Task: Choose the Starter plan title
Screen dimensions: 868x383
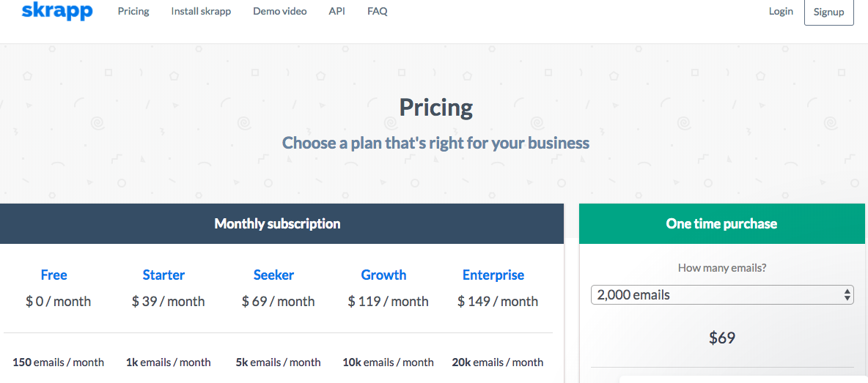Action: click(x=163, y=275)
